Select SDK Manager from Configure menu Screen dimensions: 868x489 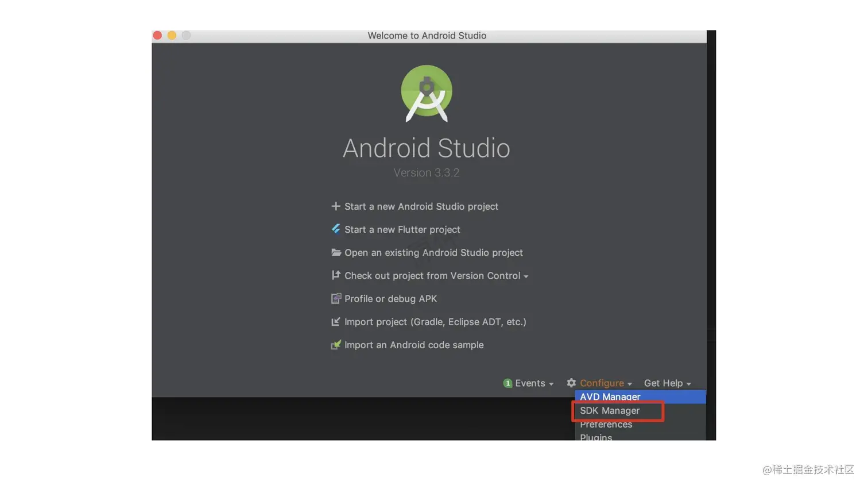[x=640, y=410]
